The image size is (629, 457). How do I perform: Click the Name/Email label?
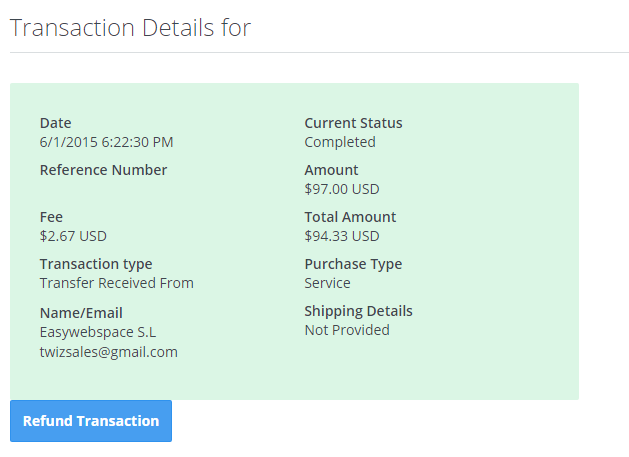81,313
